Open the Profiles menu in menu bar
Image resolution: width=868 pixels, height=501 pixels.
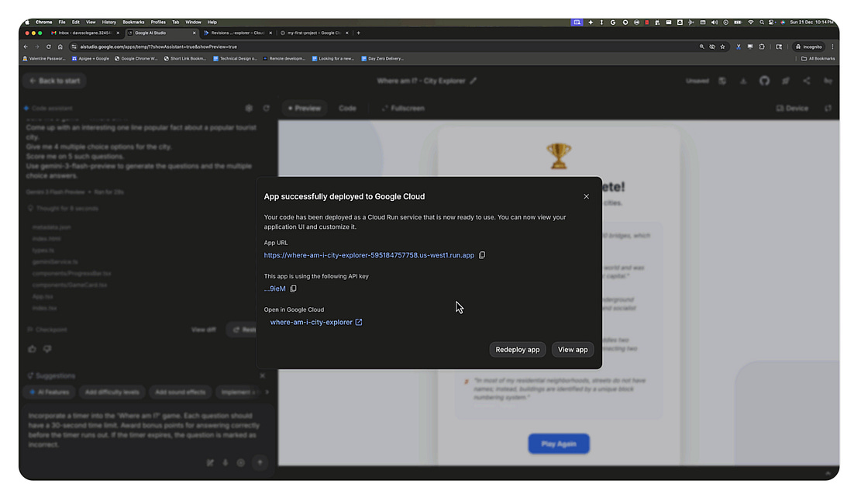tap(158, 22)
